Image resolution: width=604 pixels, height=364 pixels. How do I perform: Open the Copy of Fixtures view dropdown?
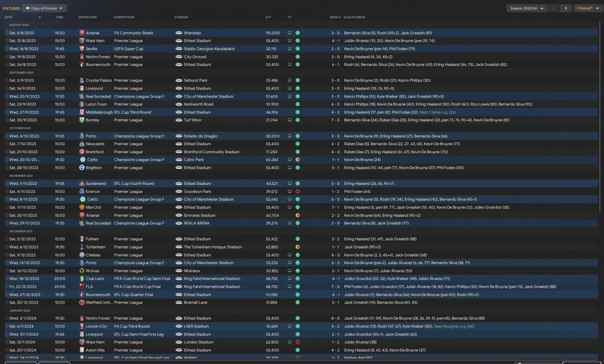pos(44,8)
